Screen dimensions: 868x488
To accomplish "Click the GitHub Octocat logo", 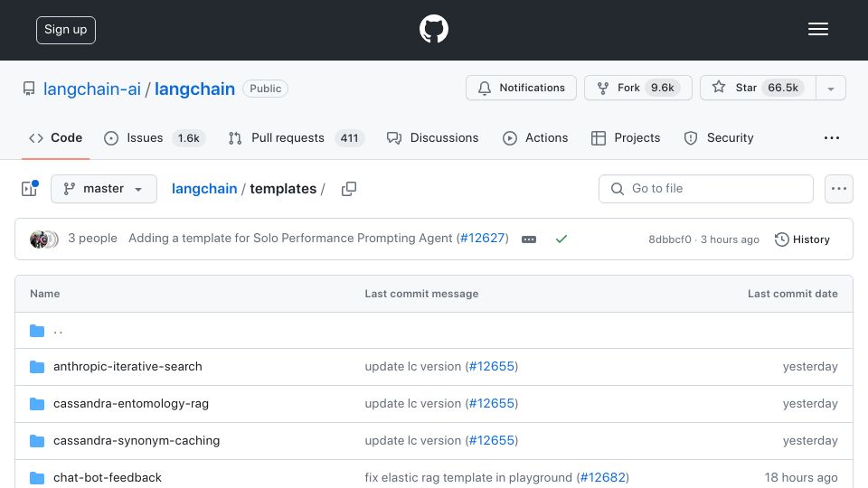I will (433, 29).
